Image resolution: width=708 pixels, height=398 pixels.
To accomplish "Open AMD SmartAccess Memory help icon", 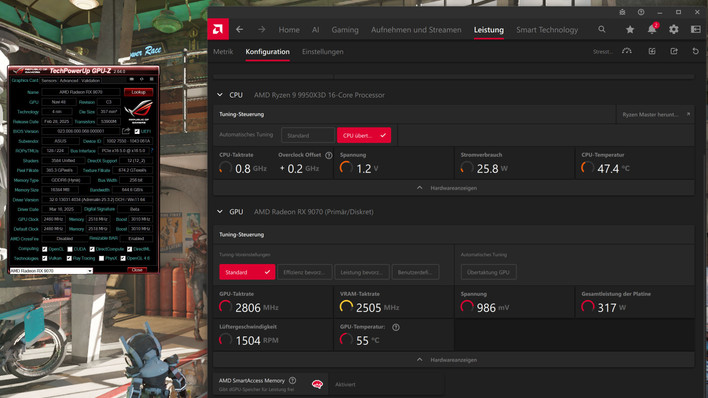I will [x=292, y=380].
